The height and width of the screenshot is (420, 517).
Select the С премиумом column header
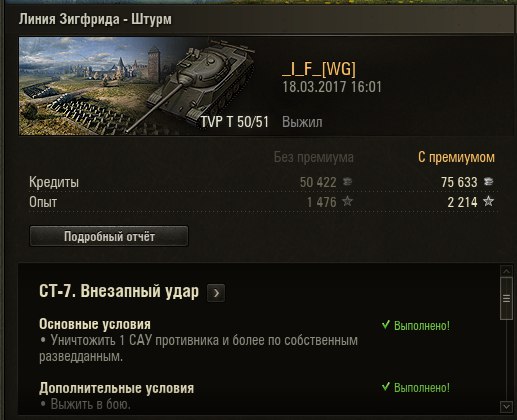(456, 157)
